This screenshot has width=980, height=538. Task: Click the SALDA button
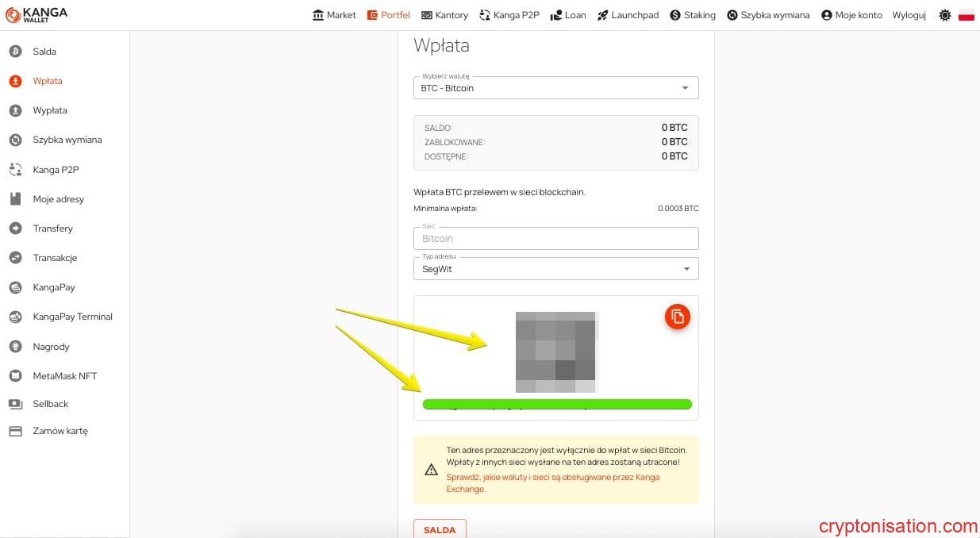pyautogui.click(x=440, y=529)
